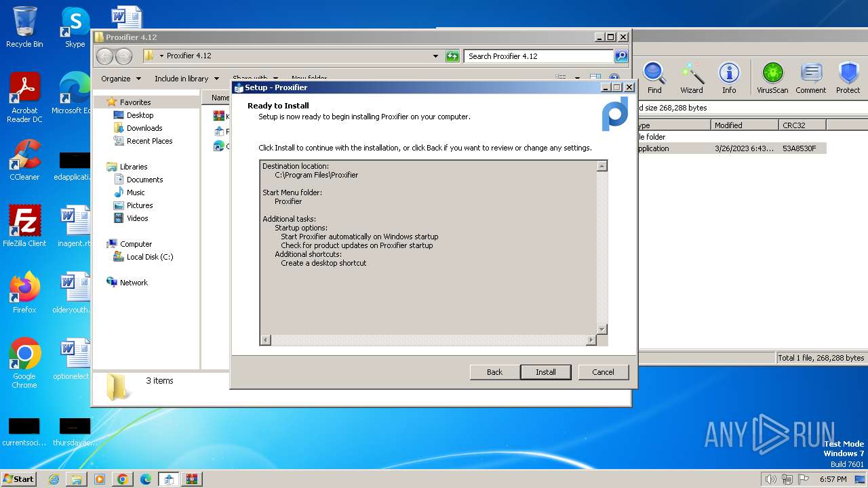Click the Back button in Setup
The width and height of the screenshot is (868, 488).
494,372
